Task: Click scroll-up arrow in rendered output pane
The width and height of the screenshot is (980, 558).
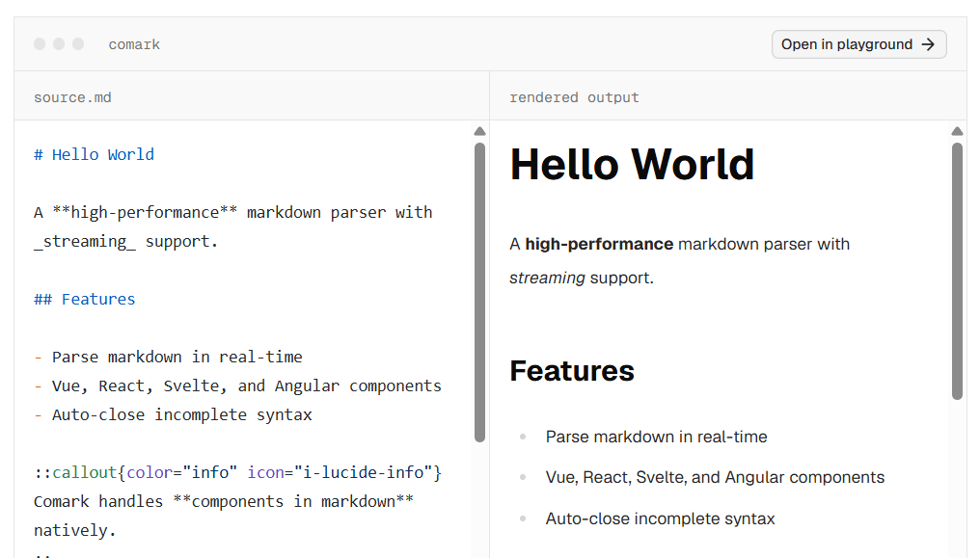Action: 957,131
